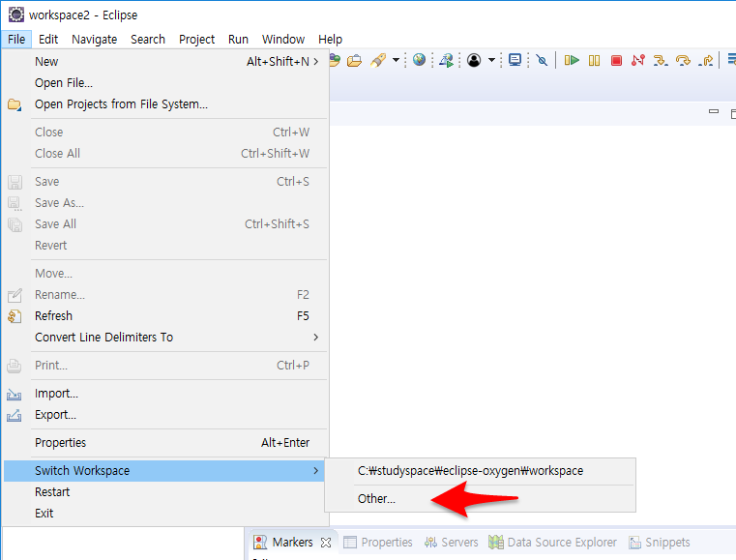The image size is (736, 560).
Task: Open the Project menu
Action: (x=196, y=39)
